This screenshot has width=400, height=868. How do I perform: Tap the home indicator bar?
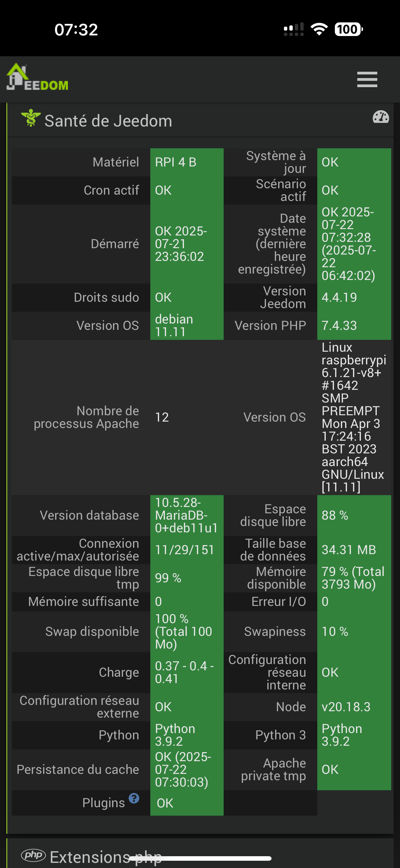[x=200, y=858]
